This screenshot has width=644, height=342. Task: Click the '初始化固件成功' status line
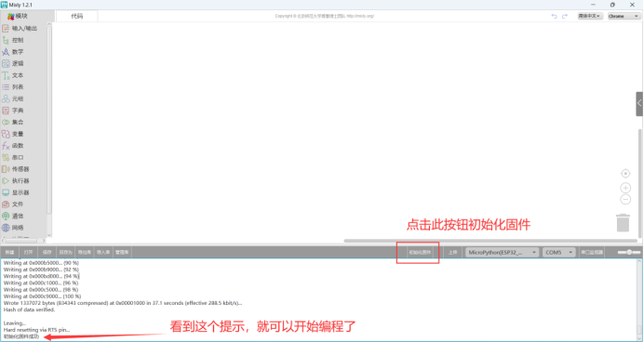(21, 336)
